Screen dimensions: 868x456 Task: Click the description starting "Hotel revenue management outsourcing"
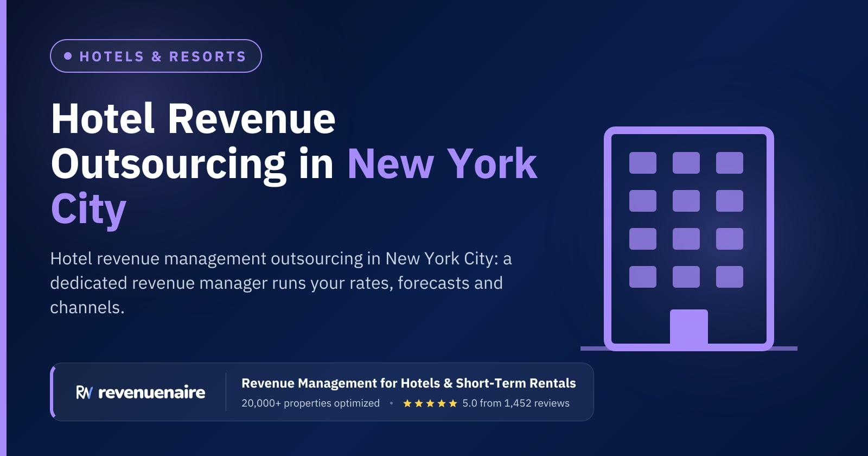click(281, 283)
